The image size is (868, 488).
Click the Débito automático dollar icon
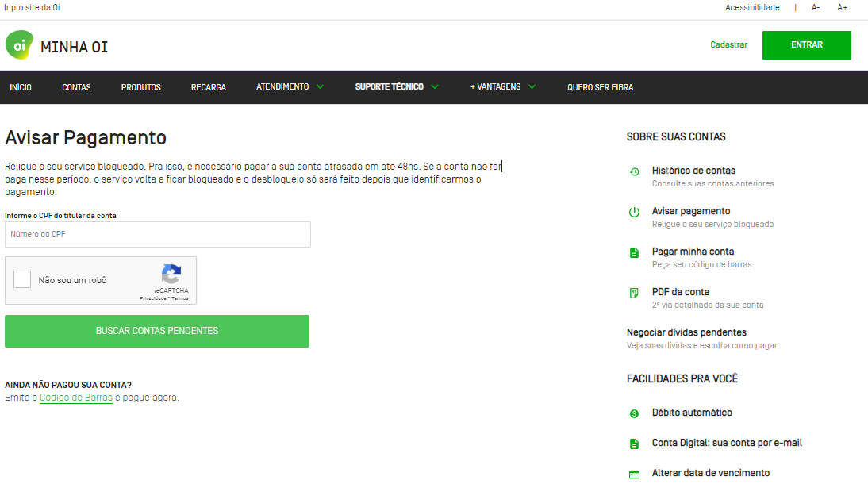pos(634,413)
